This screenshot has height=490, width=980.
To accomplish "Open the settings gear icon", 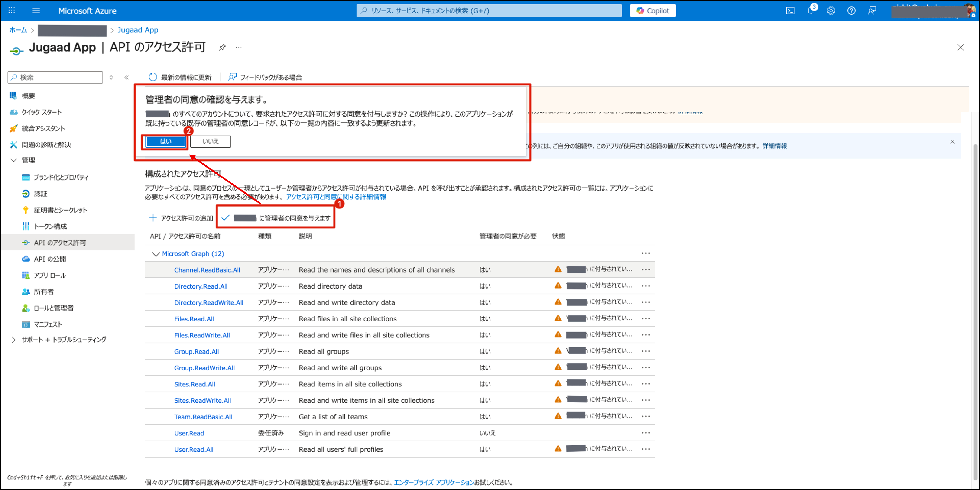I will click(831, 11).
